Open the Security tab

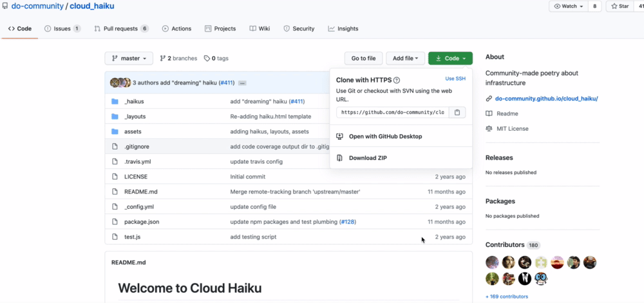click(x=299, y=29)
